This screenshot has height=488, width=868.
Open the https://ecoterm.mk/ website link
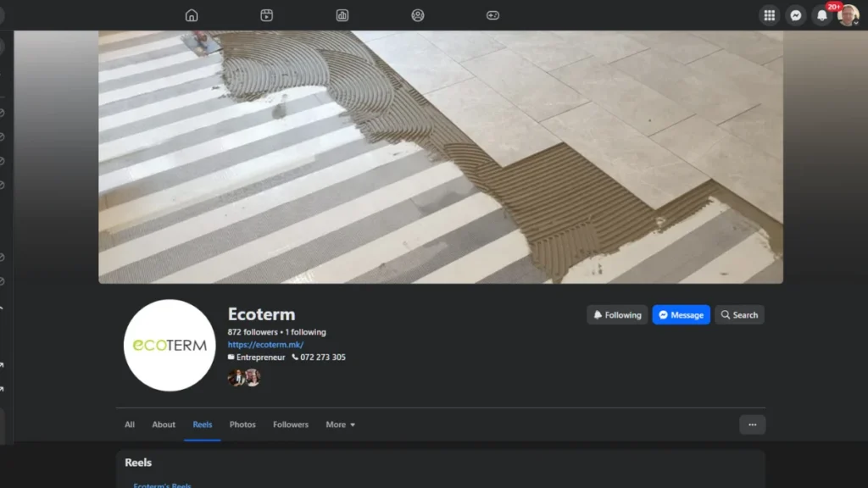265,344
